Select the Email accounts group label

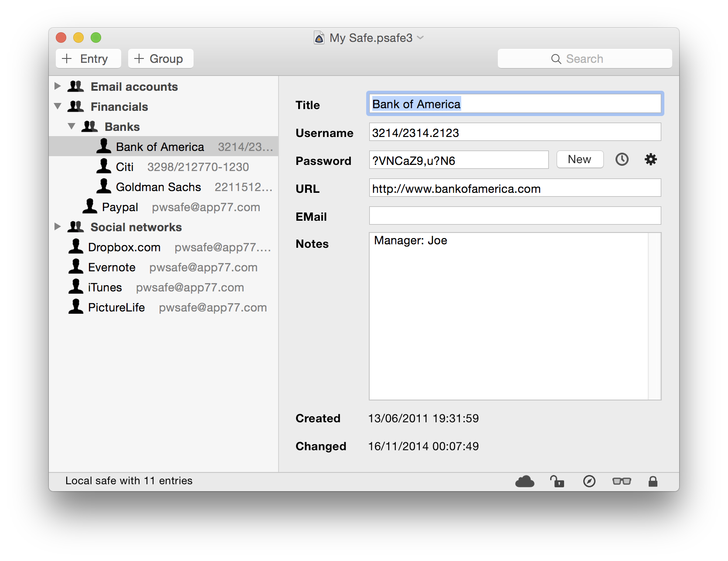coord(134,87)
